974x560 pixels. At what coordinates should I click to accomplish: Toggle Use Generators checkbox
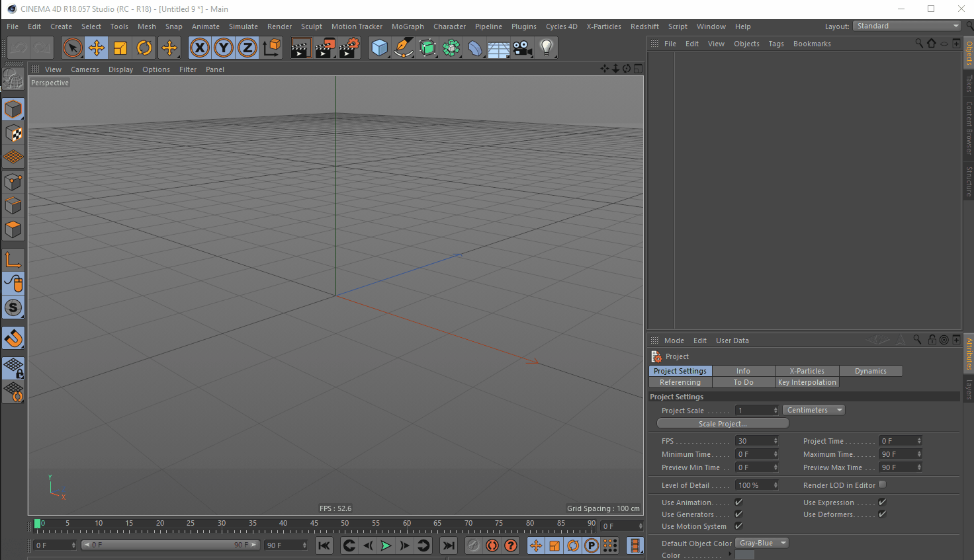738,514
